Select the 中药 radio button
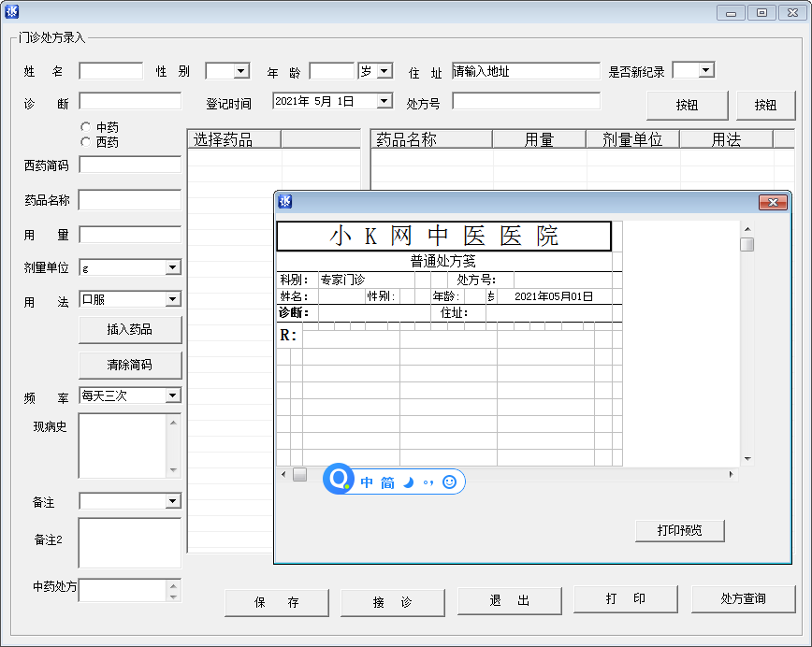The height and width of the screenshot is (647, 812). point(86,126)
